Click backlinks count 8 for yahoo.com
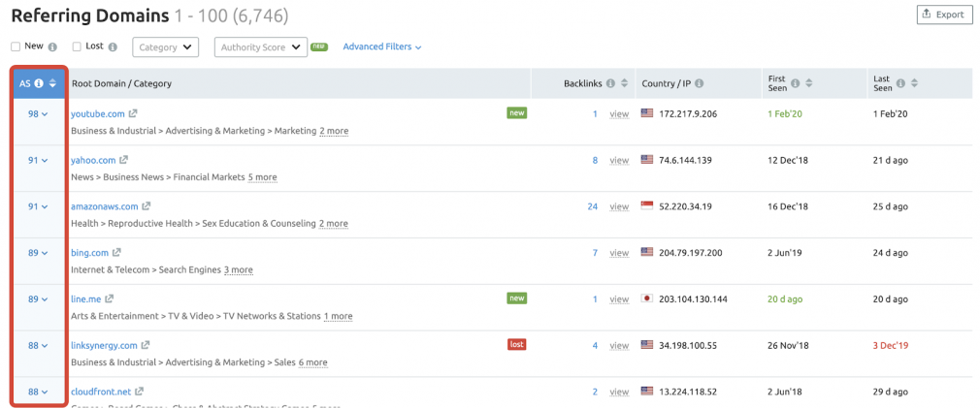Viewport: 980px width, 408px height. click(x=595, y=160)
